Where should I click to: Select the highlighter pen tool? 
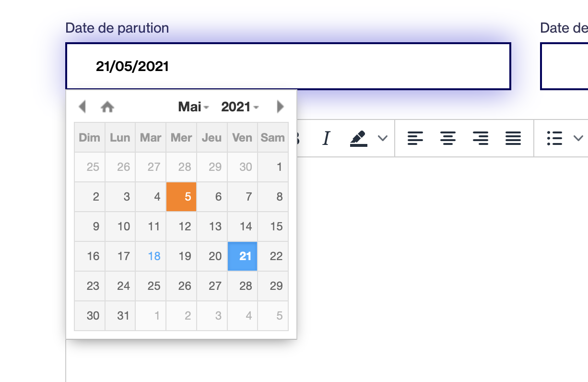tap(359, 138)
